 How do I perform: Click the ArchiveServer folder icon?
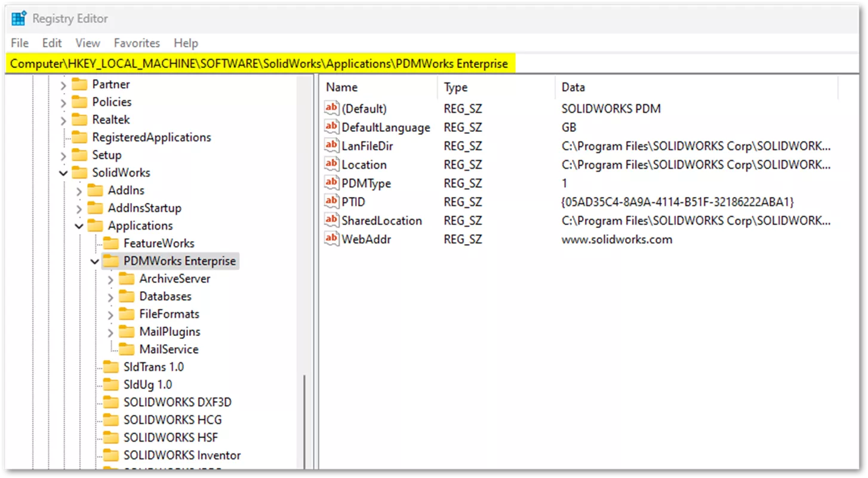tap(127, 279)
